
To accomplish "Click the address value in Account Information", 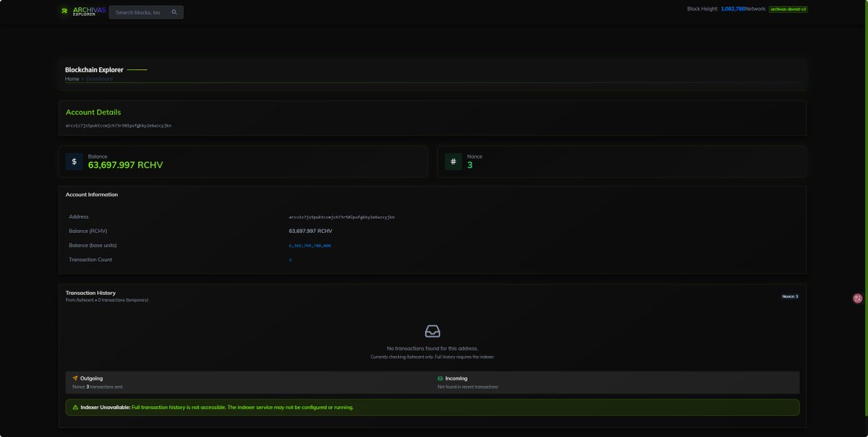I will coord(341,216).
